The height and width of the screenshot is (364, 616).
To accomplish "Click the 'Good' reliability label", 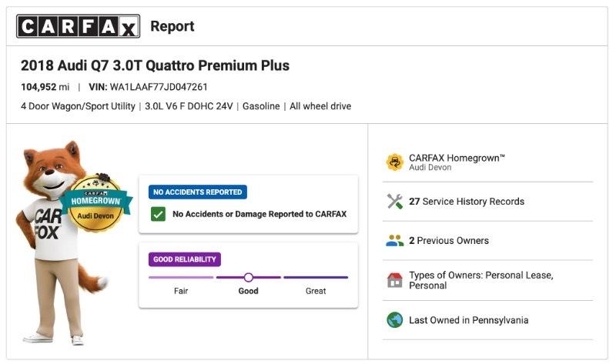I will (x=248, y=291).
